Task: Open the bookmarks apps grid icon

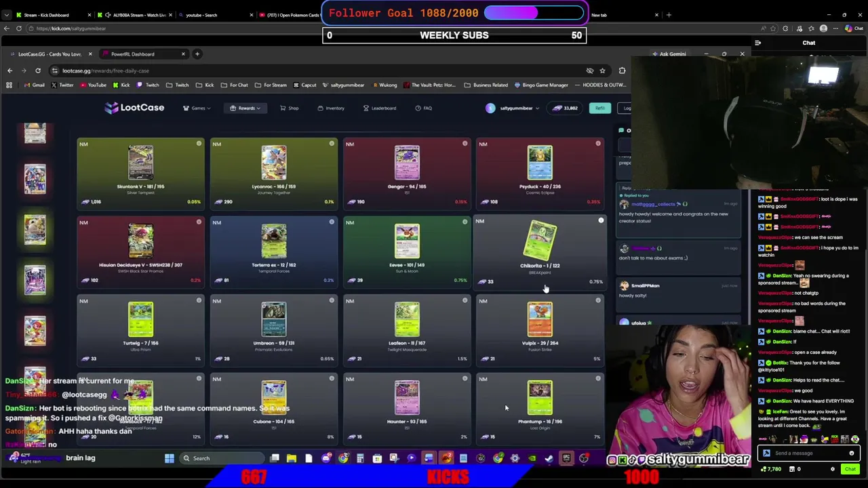Action: (9, 85)
